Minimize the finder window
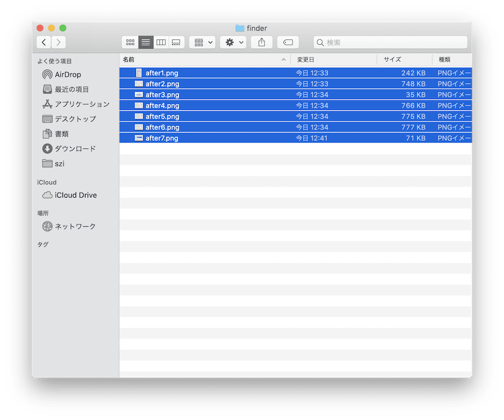Image resolution: width=504 pixels, height=420 pixels. tap(51, 28)
